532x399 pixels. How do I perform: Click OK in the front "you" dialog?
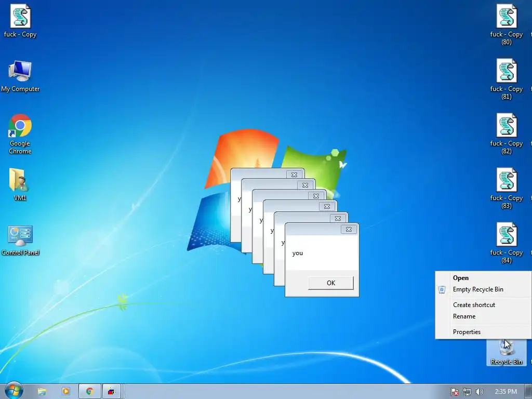pyautogui.click(x=331, y=283)
